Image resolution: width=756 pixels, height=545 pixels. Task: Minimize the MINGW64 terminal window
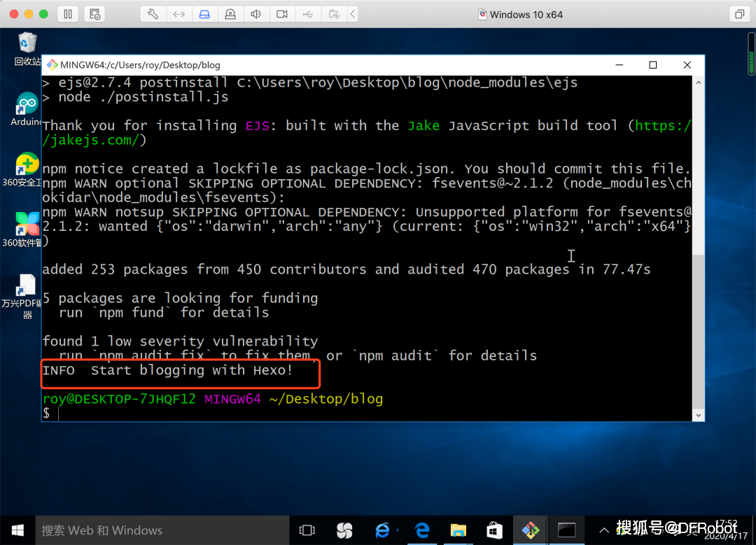point(619,64)
